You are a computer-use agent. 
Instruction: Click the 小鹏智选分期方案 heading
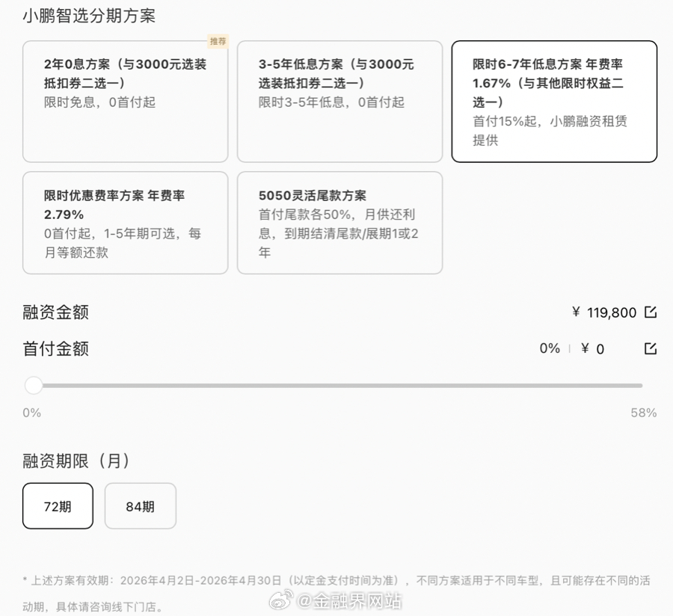pos(89,16)
